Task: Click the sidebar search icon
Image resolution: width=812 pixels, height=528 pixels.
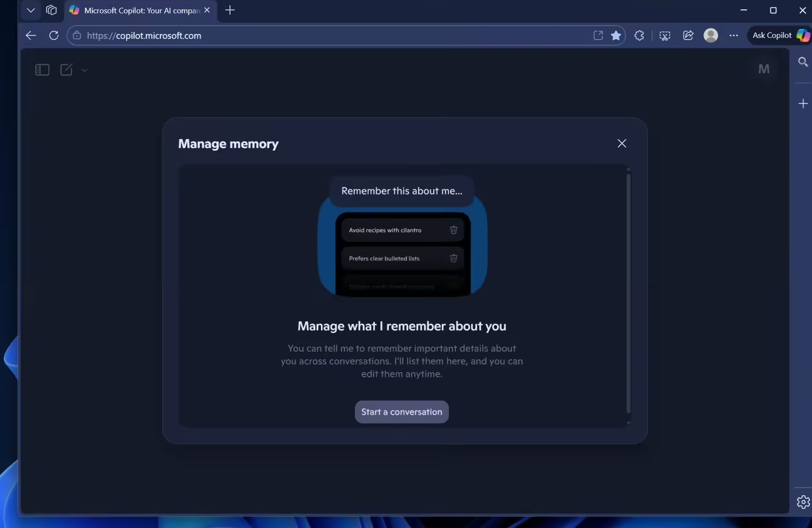Action: [803, 62]
